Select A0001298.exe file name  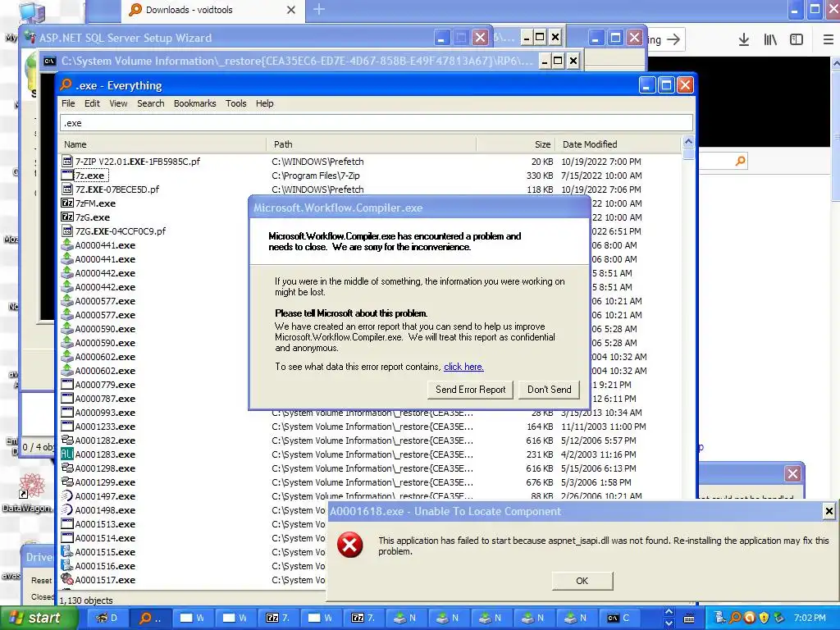pyautogui.click(x=105, y=468)
